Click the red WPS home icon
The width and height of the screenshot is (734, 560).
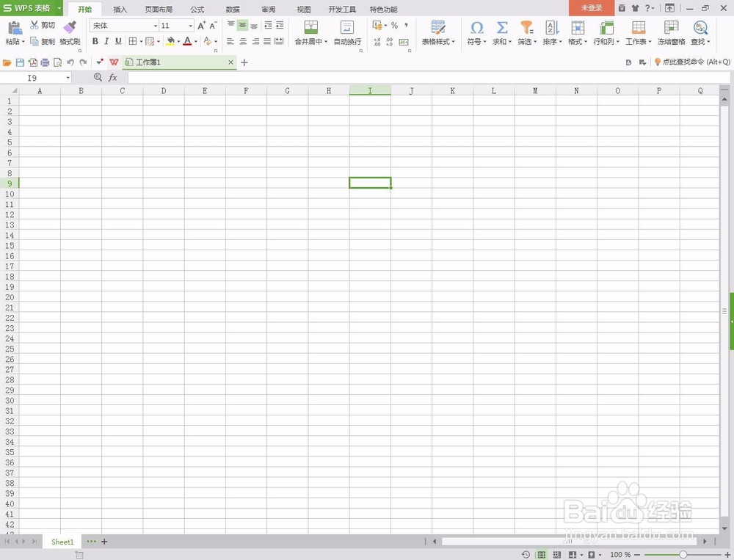coord(114,62)
